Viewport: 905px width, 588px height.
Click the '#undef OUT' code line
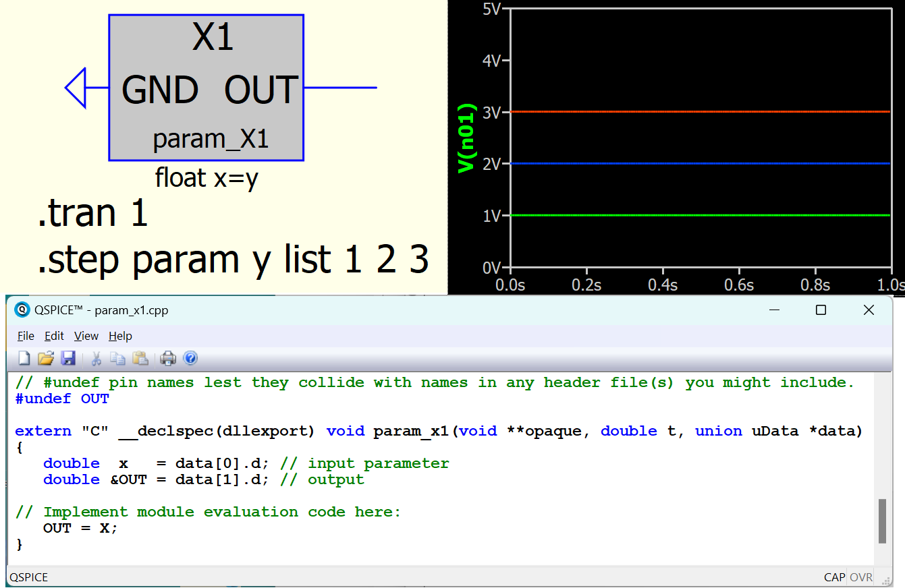point(62,399)
